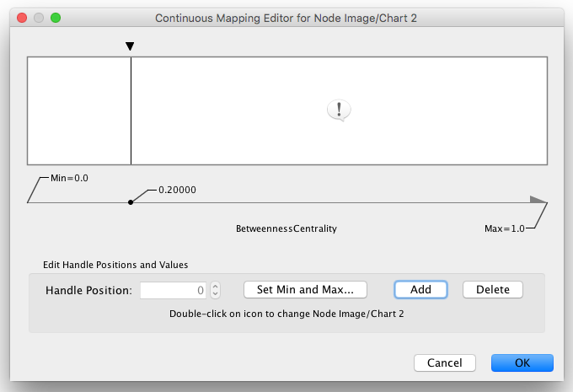Click the green maximize window button
Viewport: 573px width, 392px height.
tap(56, 17)
